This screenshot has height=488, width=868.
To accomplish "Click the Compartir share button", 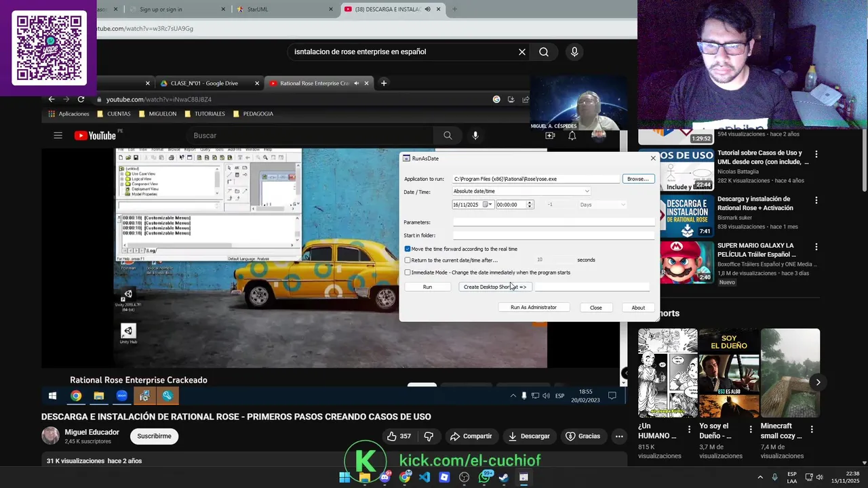I will point(471,436).
